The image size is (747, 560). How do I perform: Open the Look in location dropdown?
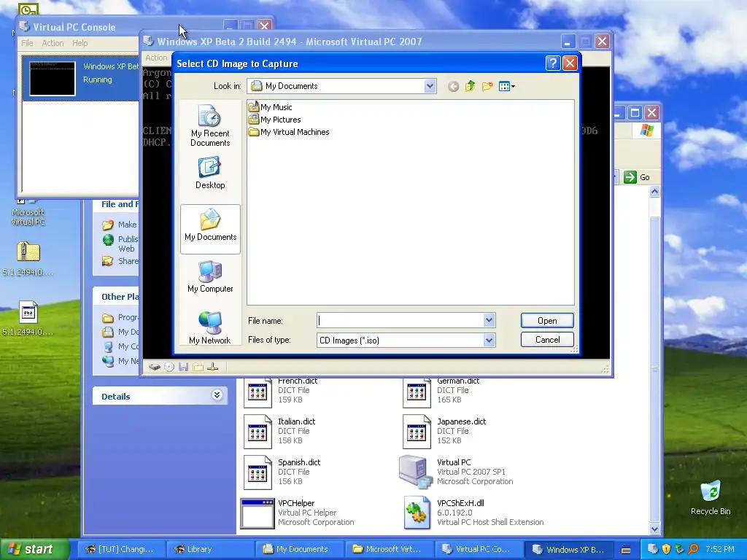click(430, 86)
